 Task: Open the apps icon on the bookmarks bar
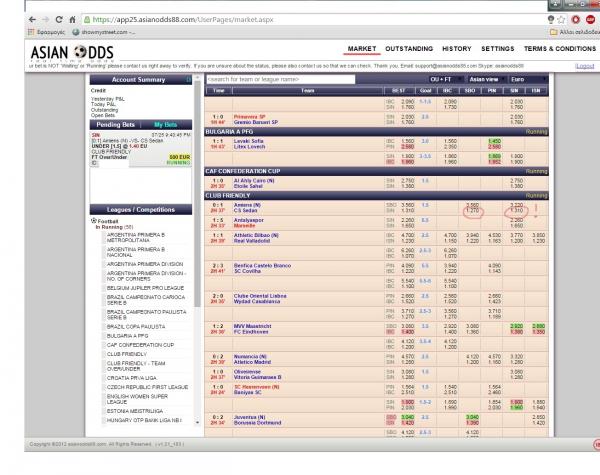[31, 32]
